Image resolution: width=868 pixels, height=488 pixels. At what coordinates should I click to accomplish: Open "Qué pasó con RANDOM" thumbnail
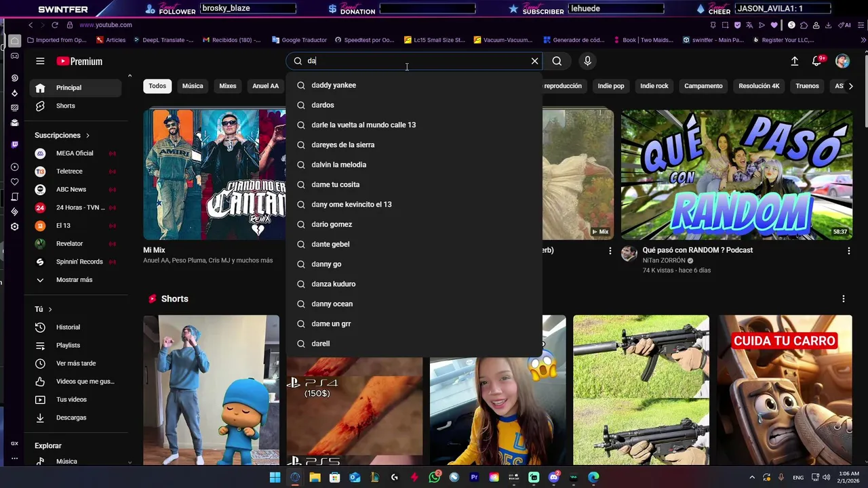[736, 175]
